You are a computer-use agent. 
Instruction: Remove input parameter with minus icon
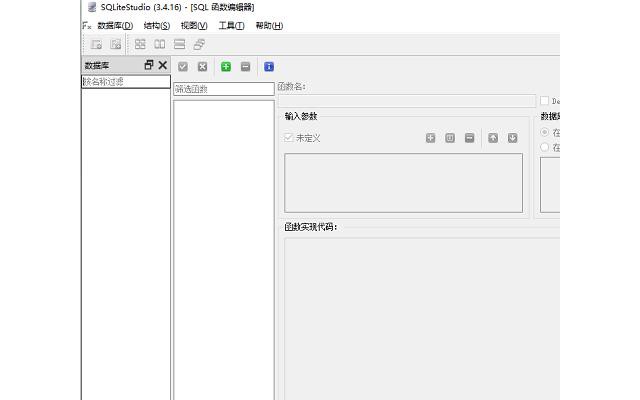[469, 138]
